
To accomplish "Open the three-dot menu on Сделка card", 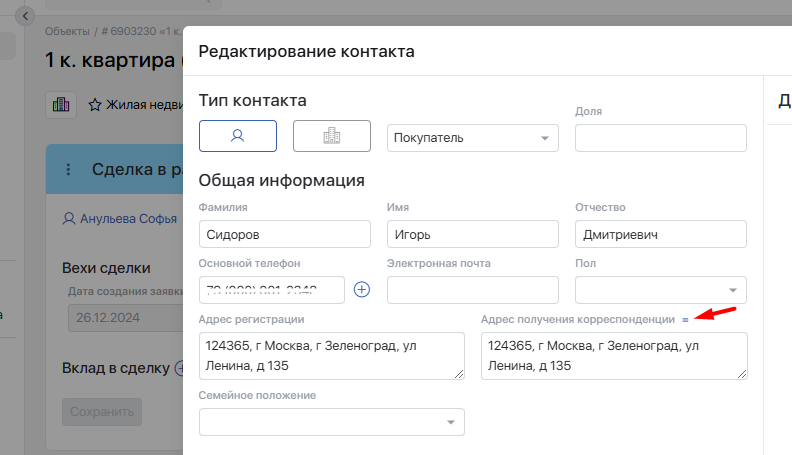I will pyautogui.click(x=68, y=170).
